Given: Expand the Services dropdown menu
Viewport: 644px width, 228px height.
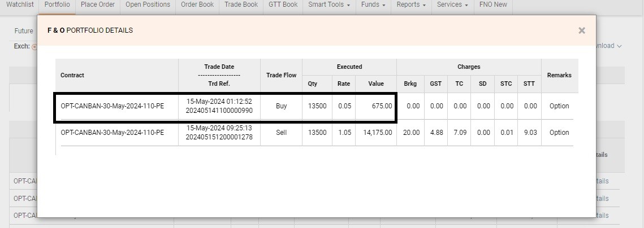Looking at the screenshot, I should tap(453, 5).
